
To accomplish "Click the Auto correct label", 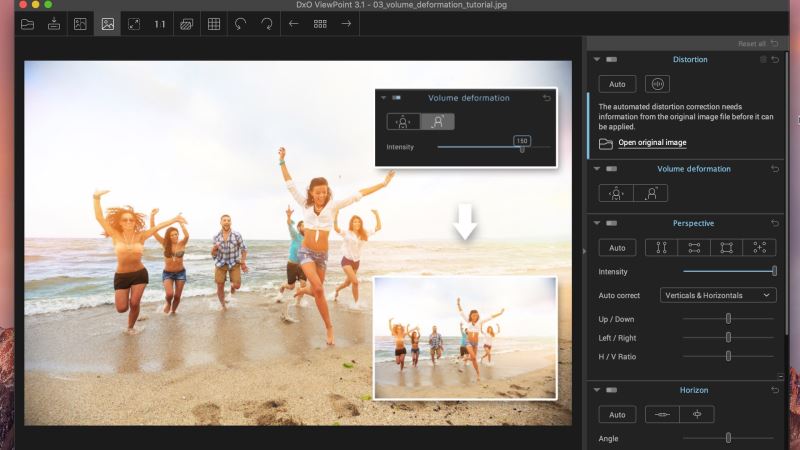I will coord(619,295).
